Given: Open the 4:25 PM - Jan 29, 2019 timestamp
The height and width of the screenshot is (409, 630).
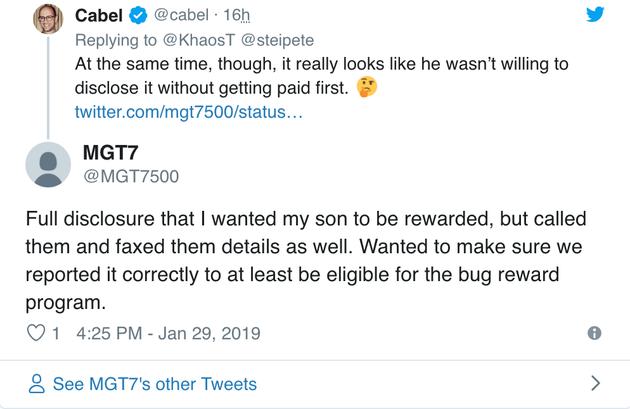Looking at the screenshot, I should (x=160, y=333).
